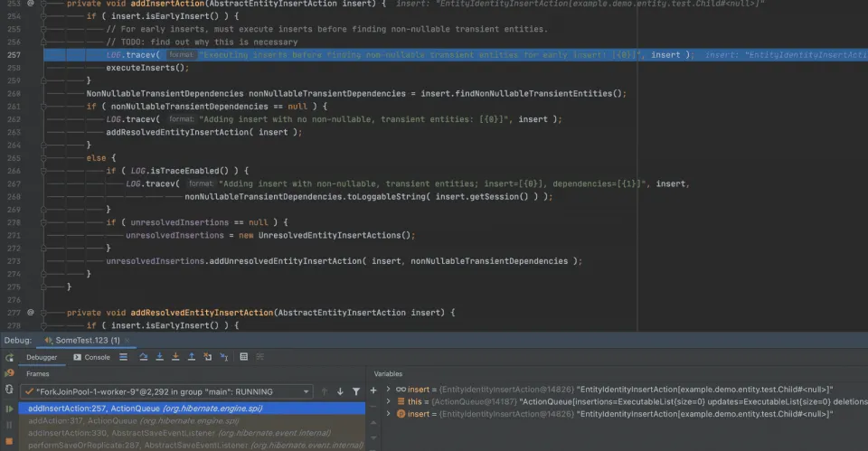
Task: Collapse the code block at line 254
Action: tap(43, 16)
